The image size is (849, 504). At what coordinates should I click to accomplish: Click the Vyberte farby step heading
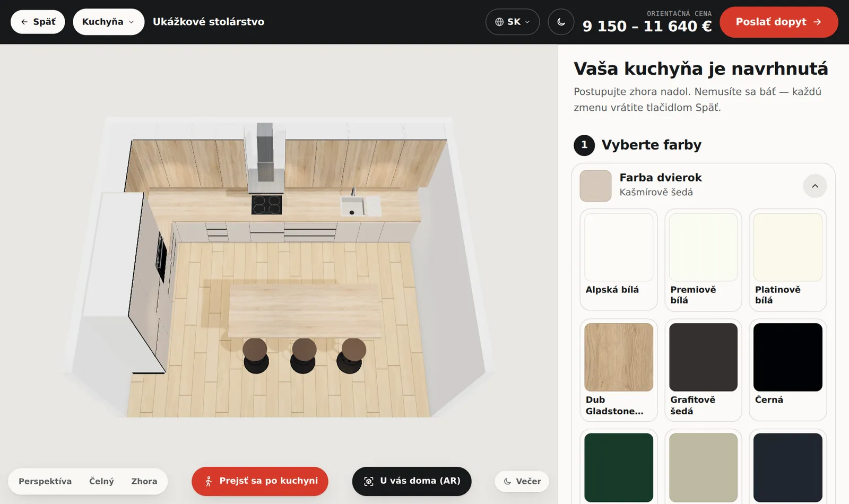tap(652, 145)
